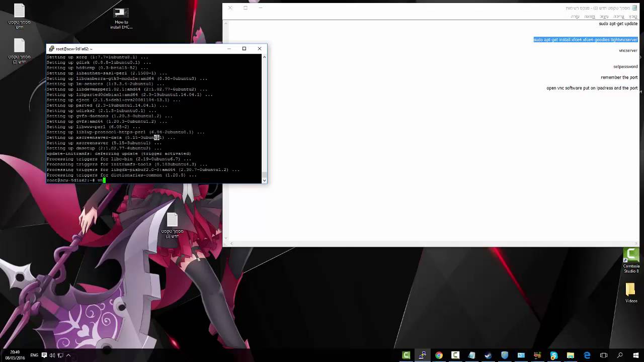644x362 pixels.
Task: Maximize the PuTTY terminal window
Action: coord(244,49)
